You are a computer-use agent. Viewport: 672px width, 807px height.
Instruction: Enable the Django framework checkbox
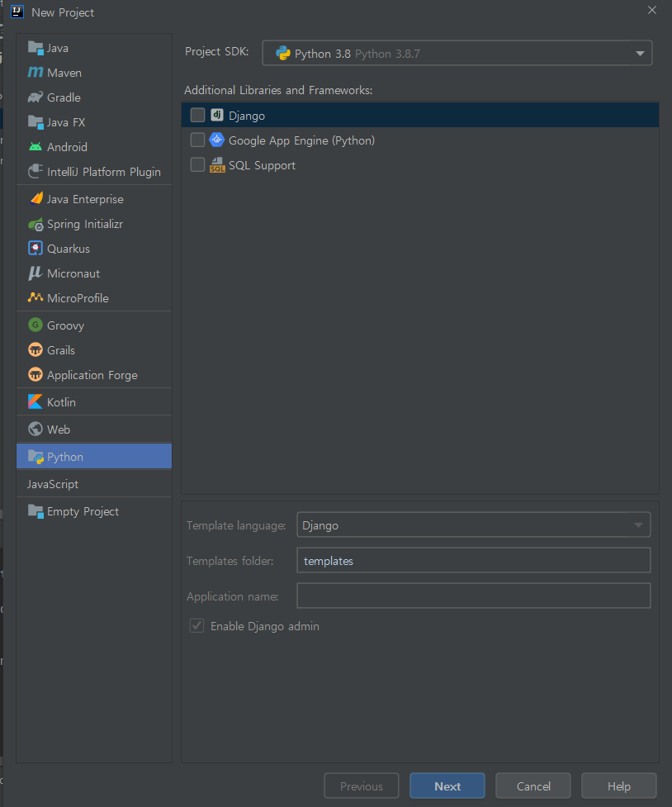click(197, 115)
